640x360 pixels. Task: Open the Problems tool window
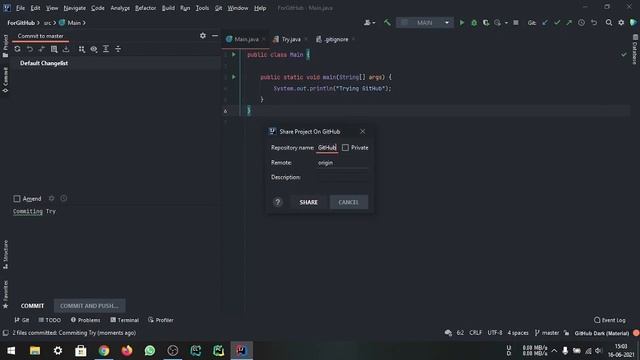point(85,320)
